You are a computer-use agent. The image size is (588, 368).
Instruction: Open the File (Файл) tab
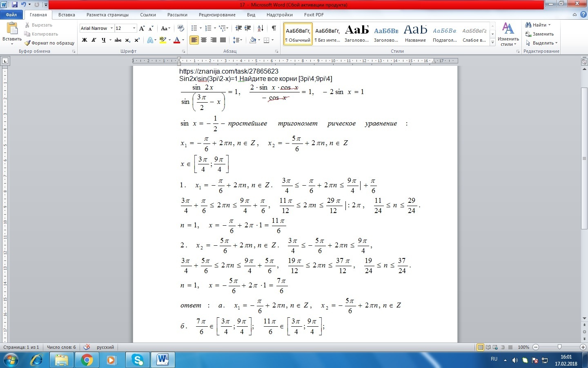coord(11,15)
